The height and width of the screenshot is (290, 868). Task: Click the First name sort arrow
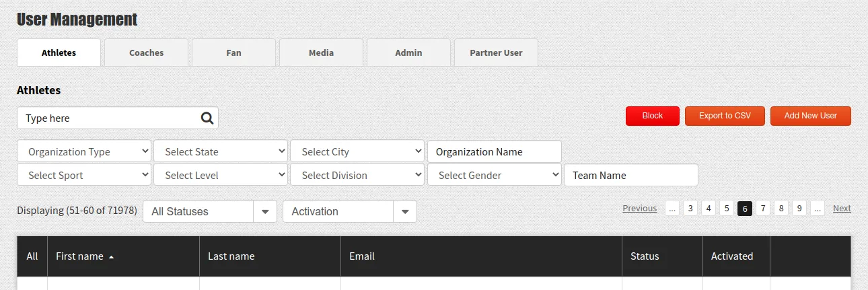(x=111, y=257)
